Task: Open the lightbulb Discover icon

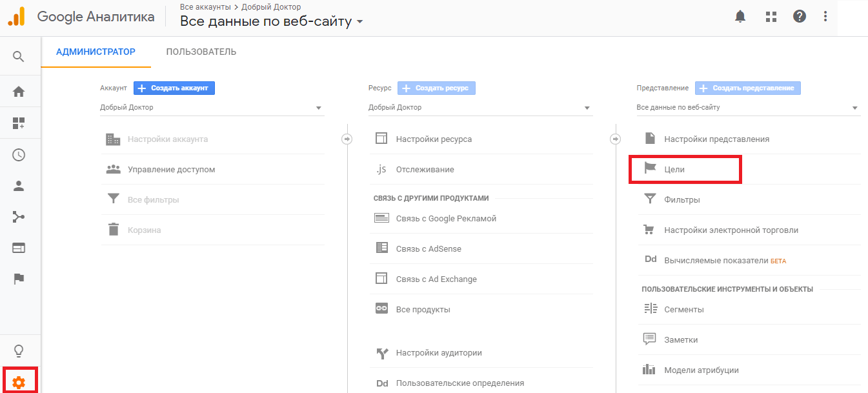Action: pos(19,351)
